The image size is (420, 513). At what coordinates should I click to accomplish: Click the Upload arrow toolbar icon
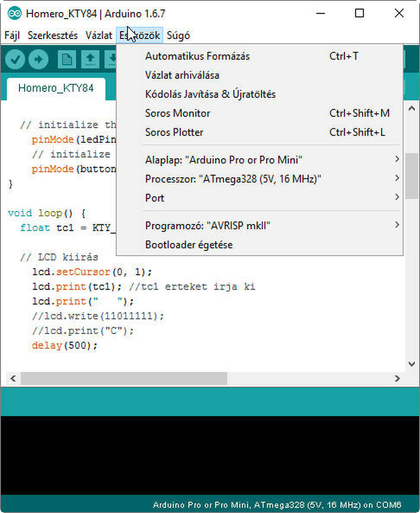(x=39, y=59)
